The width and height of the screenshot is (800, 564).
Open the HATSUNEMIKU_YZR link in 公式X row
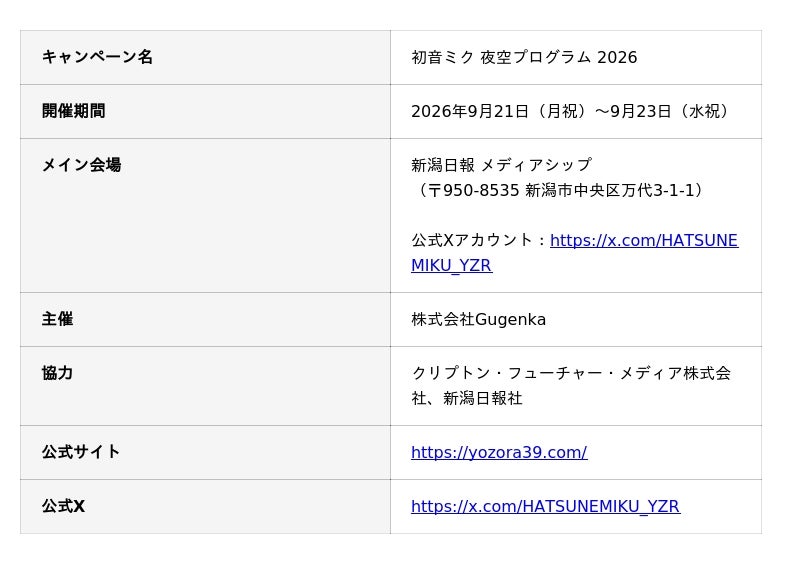click(545, 506)
